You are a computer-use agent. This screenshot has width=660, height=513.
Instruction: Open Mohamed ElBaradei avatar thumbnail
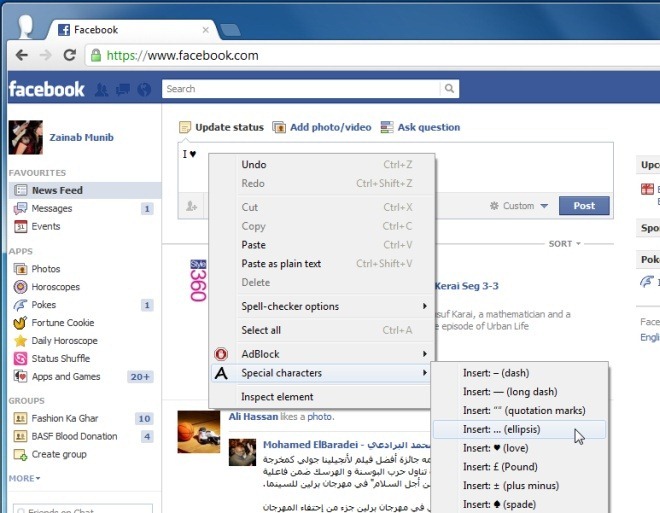click(242, 452)
